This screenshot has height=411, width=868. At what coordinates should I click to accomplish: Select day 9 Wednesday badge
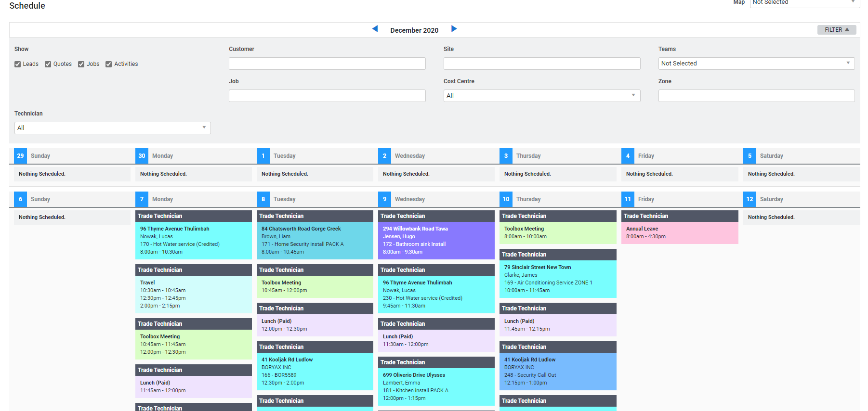384,199
